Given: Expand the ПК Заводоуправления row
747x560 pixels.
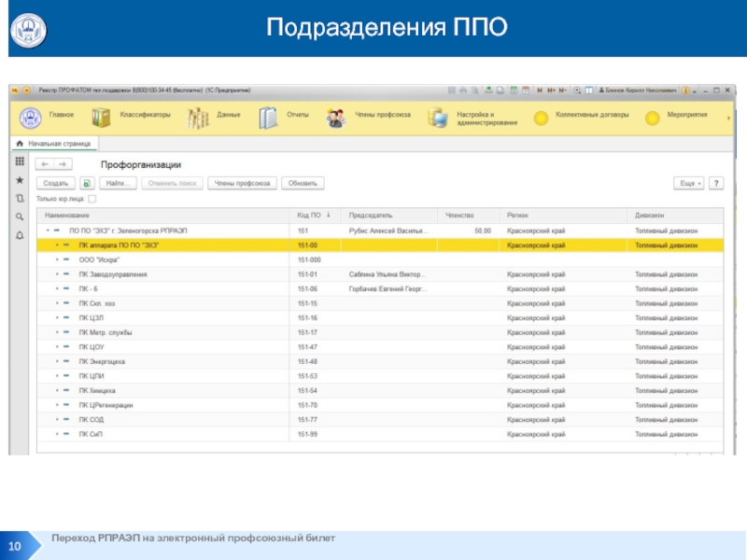Looking at the screenshot, I should click(x=56, y=274).
